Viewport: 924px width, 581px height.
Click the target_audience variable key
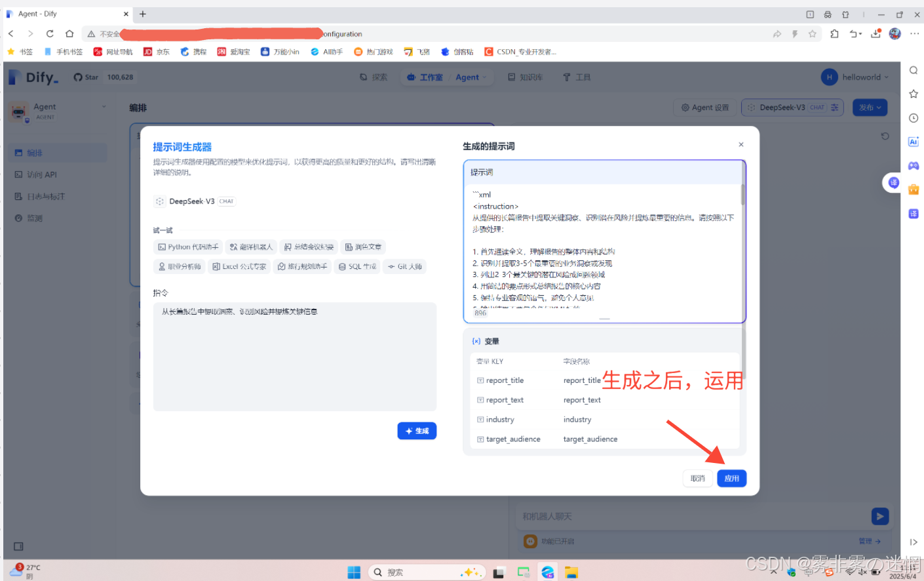(x=513, y=439)
